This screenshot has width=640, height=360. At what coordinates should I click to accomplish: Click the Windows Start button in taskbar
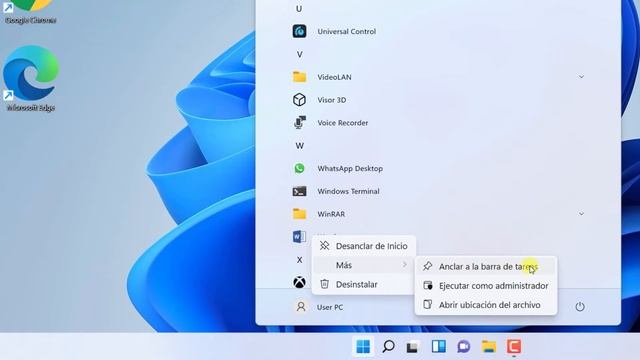[x=363, y=347]
